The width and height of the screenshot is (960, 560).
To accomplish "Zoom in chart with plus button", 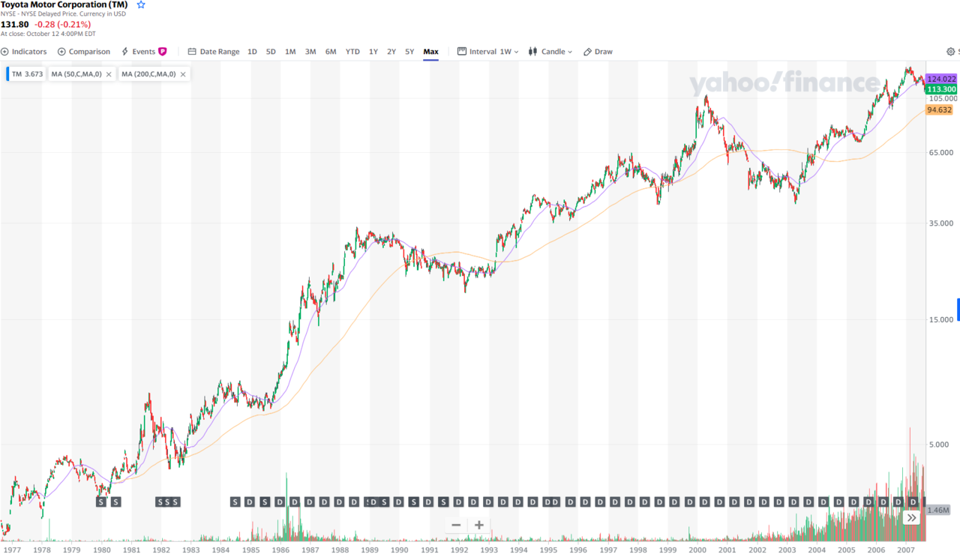I will point(479,525).
